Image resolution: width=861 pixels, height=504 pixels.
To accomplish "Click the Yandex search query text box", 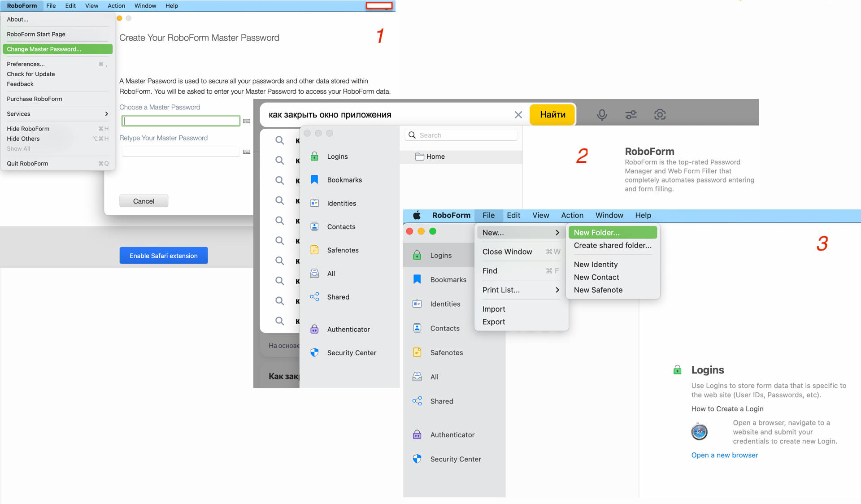I will (389, 115).
